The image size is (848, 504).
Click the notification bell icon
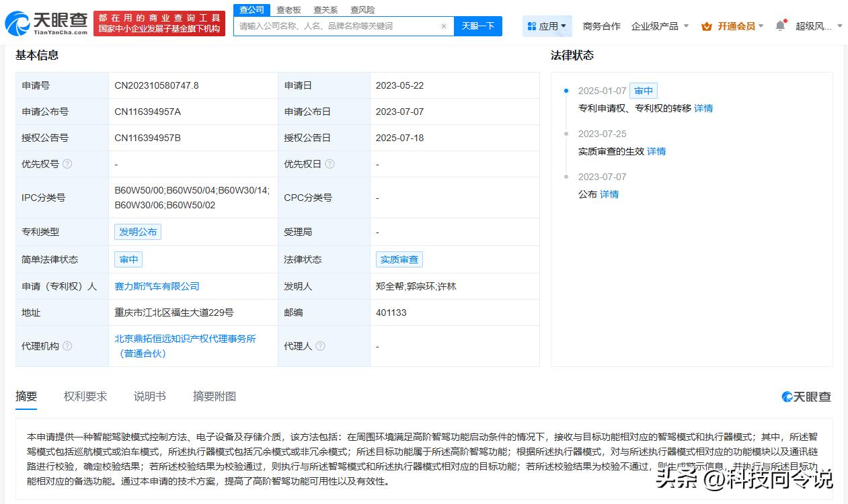pos(780,26)
